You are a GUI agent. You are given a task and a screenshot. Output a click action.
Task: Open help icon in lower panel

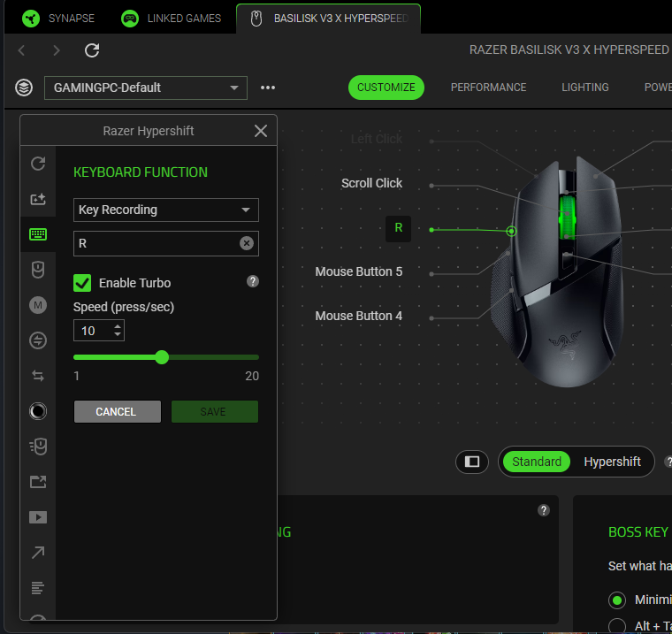click(x=544, y=510)
